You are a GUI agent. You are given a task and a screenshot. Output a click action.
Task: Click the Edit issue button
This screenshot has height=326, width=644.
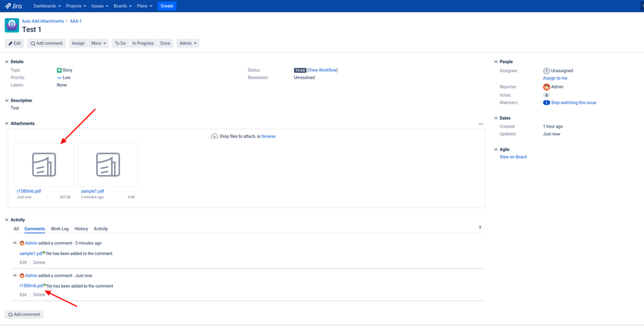tap(14, 43)
